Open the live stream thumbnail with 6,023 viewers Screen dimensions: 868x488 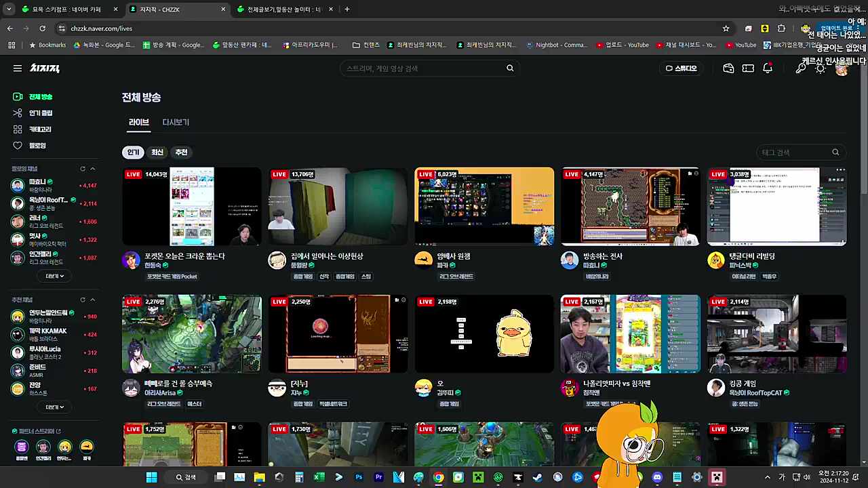tap(484, 206)
